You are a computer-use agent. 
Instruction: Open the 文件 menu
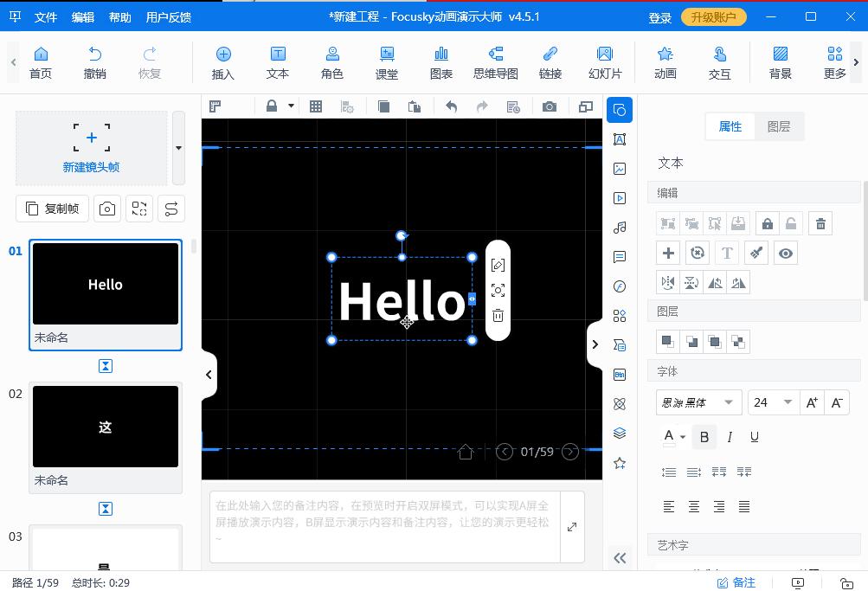click(x=45, y=17)
